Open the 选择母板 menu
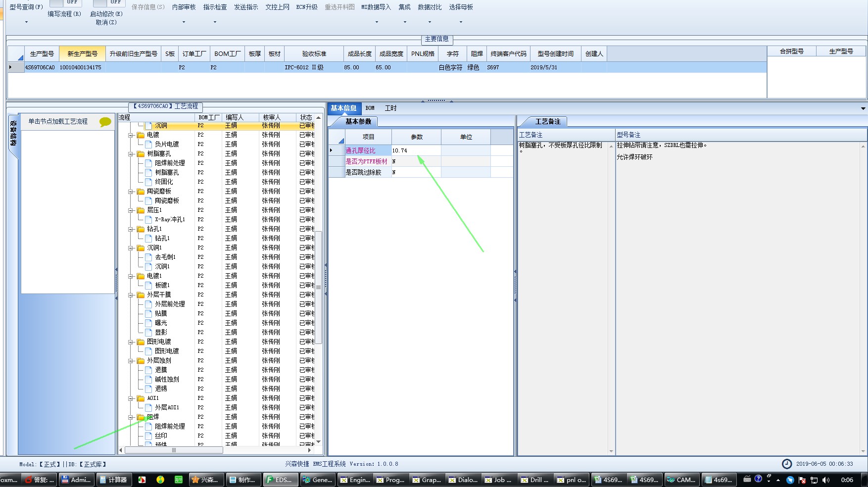 [x=461, y=7]
